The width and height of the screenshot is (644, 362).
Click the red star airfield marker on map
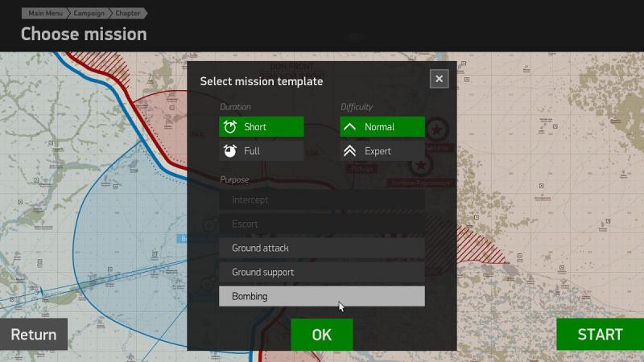point(436,130)
